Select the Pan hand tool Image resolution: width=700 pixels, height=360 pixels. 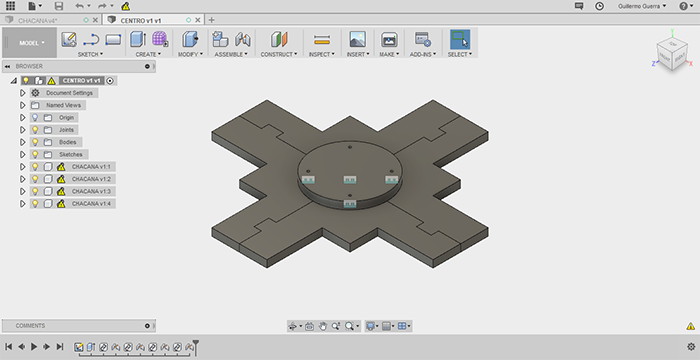[322, 326]
